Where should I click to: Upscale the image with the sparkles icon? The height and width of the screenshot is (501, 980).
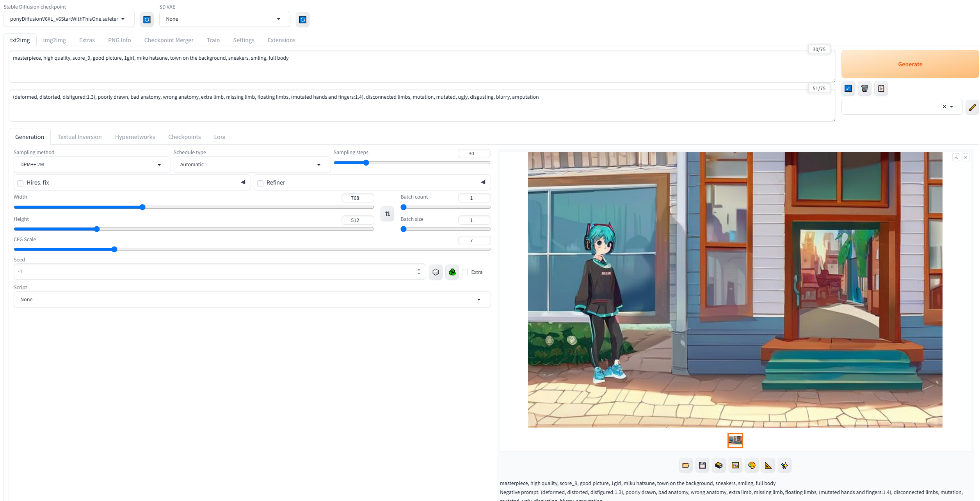click(x=784, y=465)
